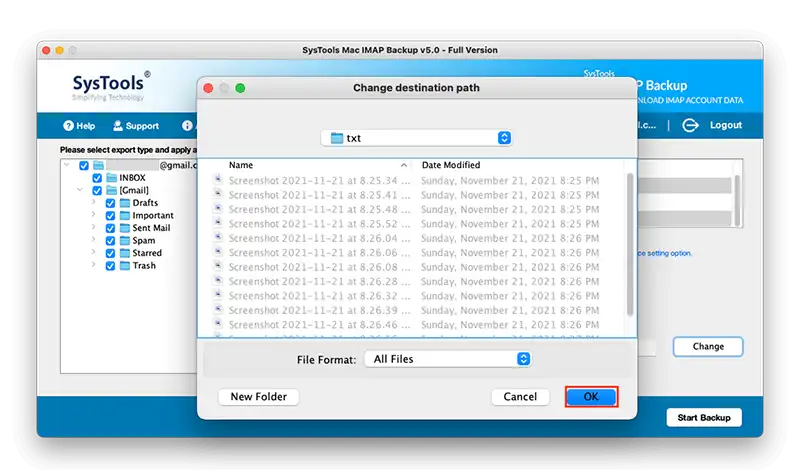The height and width of the screenshot is (470, 800).
Task: Select the Trash folder icon
Action: 125,265
